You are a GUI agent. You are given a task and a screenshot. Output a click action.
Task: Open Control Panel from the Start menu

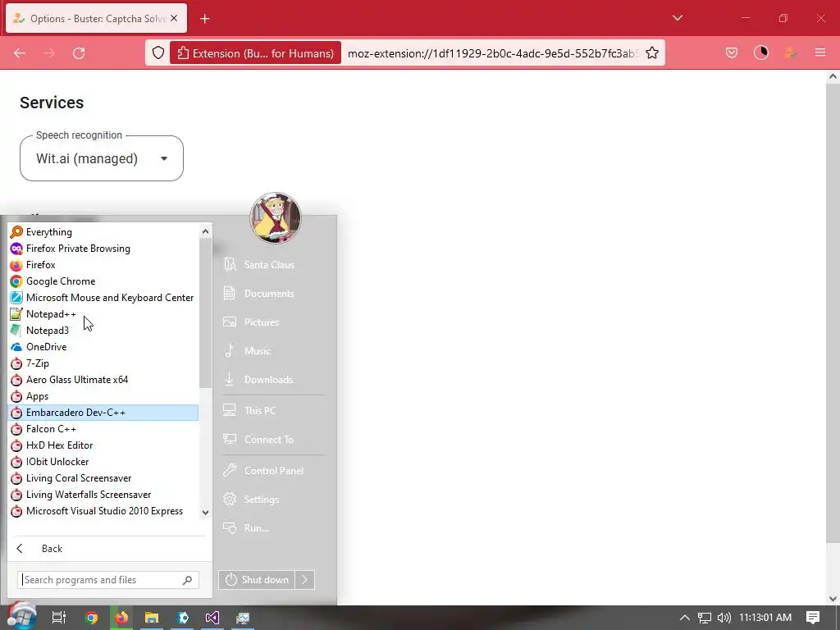pyautogui.click(x=273, y=470)
